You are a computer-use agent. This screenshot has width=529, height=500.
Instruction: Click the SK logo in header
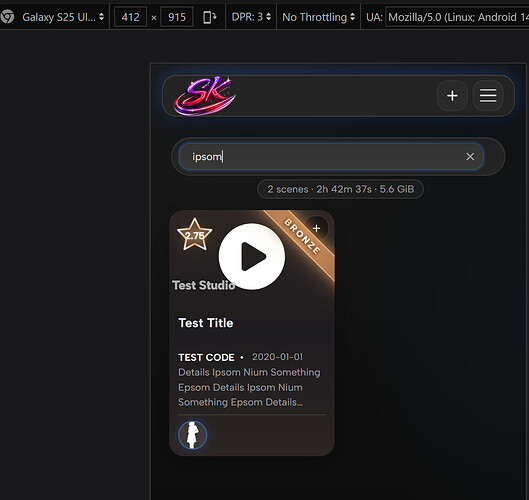(x=204, y=96)
